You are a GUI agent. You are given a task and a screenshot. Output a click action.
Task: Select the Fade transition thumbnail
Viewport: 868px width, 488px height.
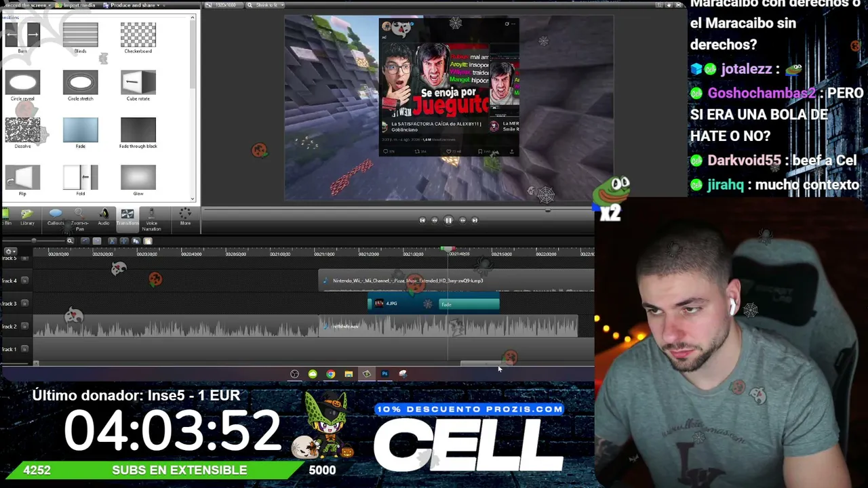(80, 129)
